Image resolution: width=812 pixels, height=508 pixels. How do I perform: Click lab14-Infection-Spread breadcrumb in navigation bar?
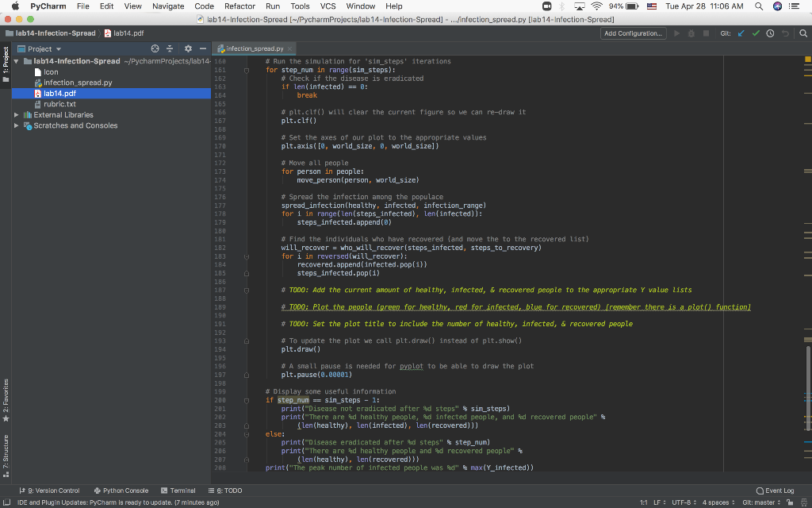click(x=51, y=33)
